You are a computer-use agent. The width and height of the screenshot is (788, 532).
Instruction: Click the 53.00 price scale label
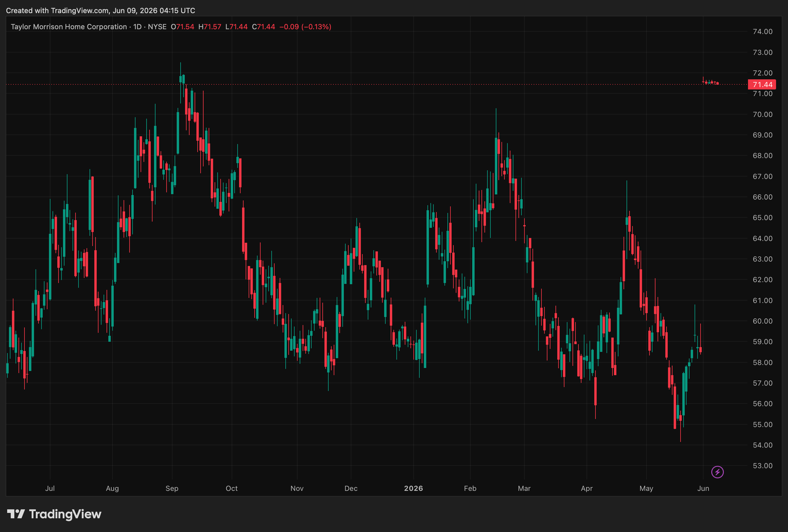[x=763, y=465]
